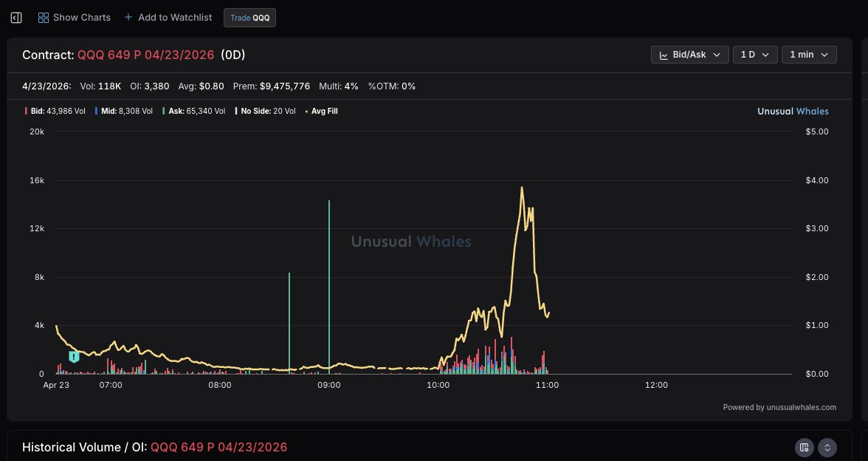
Task: Click the expand/collapse arrows icon in Historical Volume
Action: tap(827, 447)
